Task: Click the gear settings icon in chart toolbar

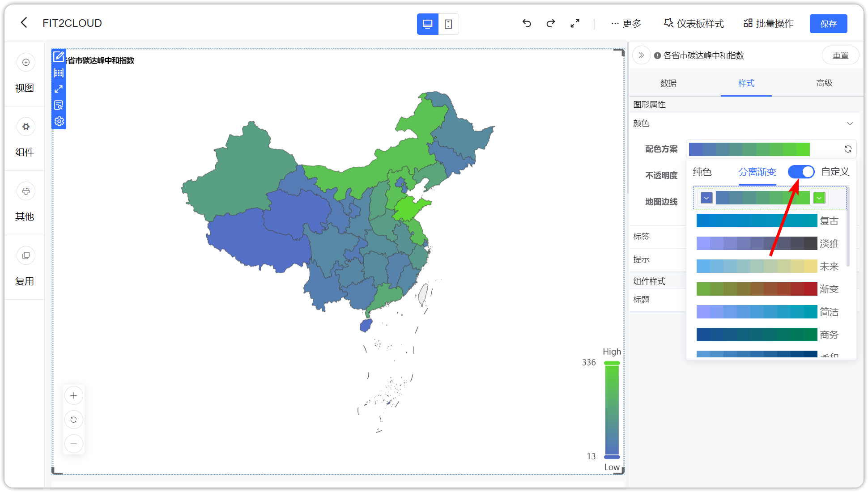Action: click(x=59, y=121)
